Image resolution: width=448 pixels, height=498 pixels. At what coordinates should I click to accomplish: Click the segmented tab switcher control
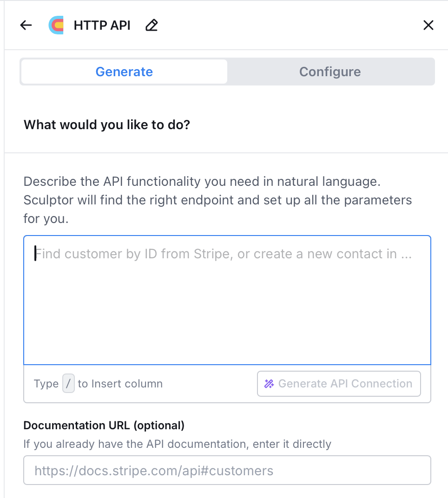pos(227,72)
